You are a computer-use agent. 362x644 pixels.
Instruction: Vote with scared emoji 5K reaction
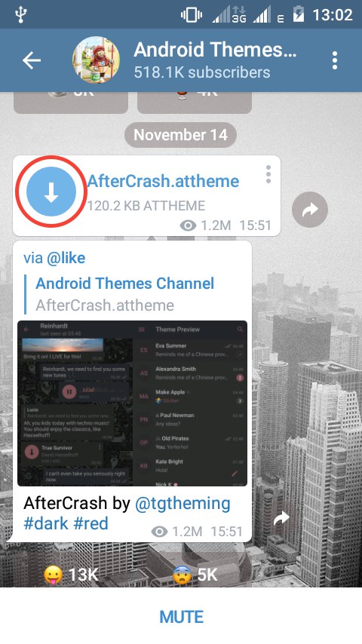[195, 575]
